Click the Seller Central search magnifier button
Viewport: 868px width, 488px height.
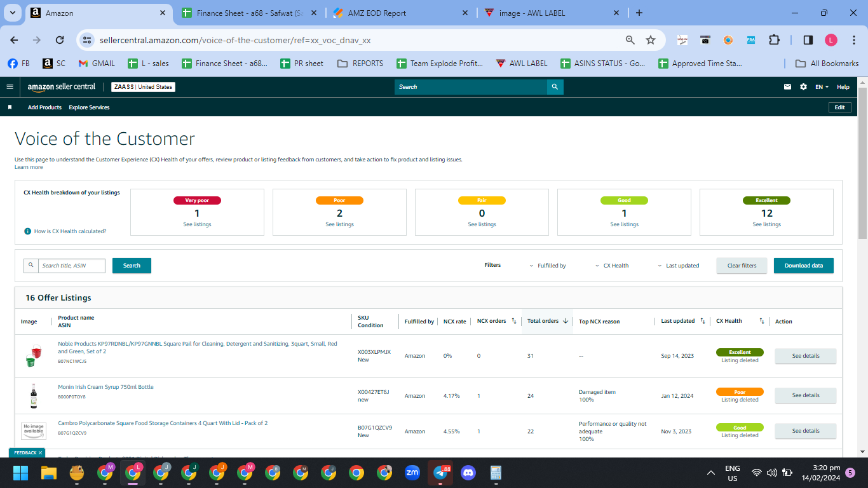(555, 87)
